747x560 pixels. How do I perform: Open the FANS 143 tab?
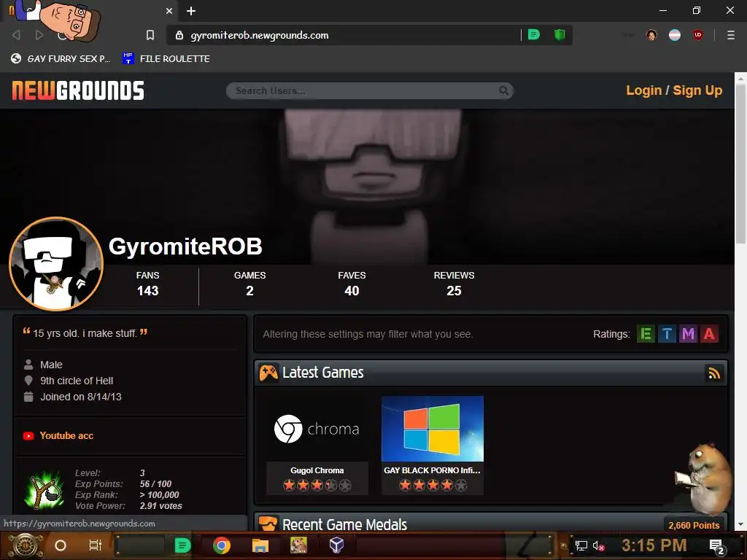pyautogui.click(x=147, y=284)
